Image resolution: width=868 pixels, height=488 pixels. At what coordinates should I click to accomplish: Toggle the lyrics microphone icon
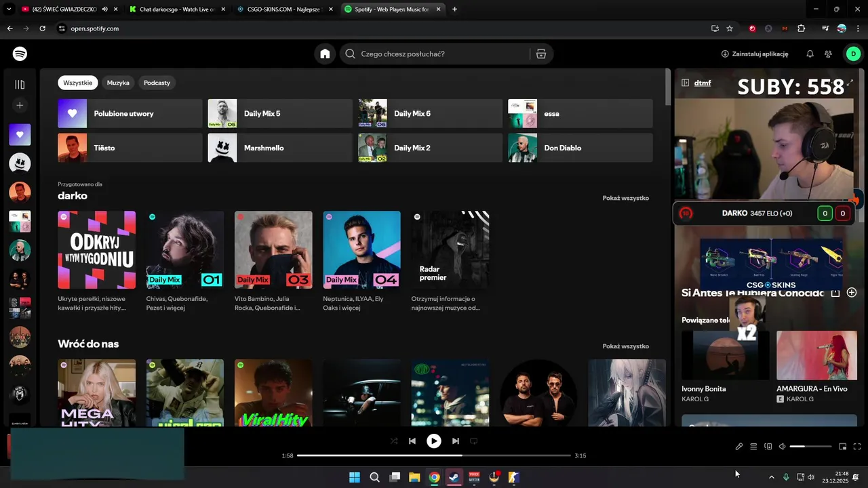pyautogui.click(x=739, y=447)
